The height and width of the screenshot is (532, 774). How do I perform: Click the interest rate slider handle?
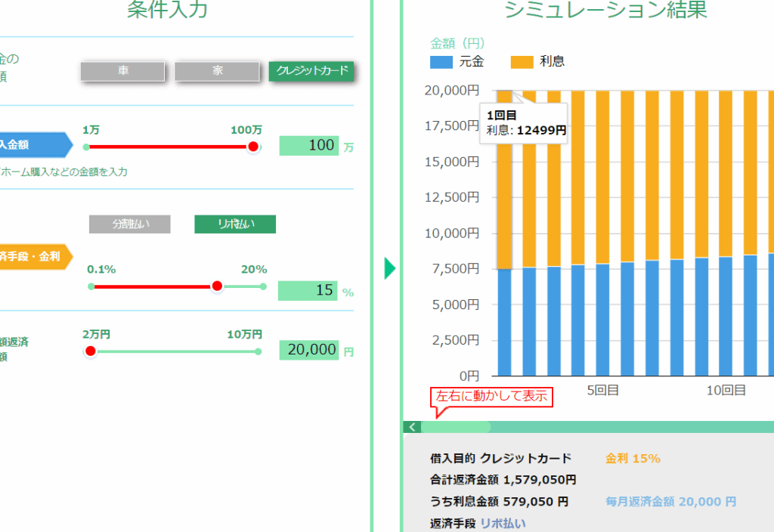click(x=217, y=286)
